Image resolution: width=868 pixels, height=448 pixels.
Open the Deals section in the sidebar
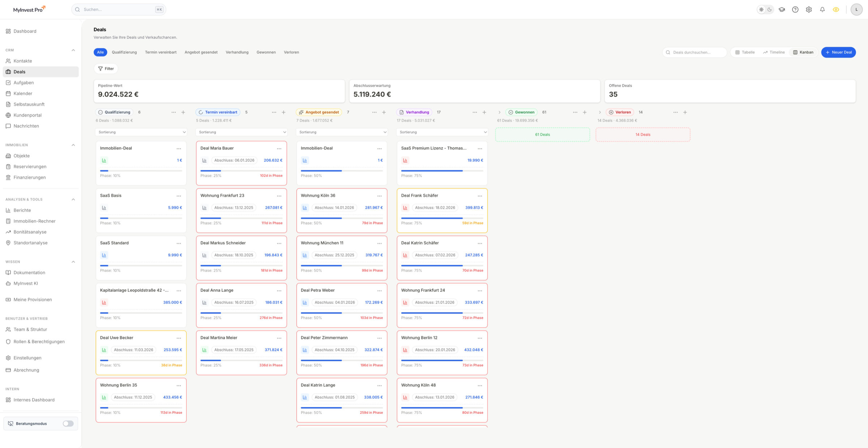[20, 72]
